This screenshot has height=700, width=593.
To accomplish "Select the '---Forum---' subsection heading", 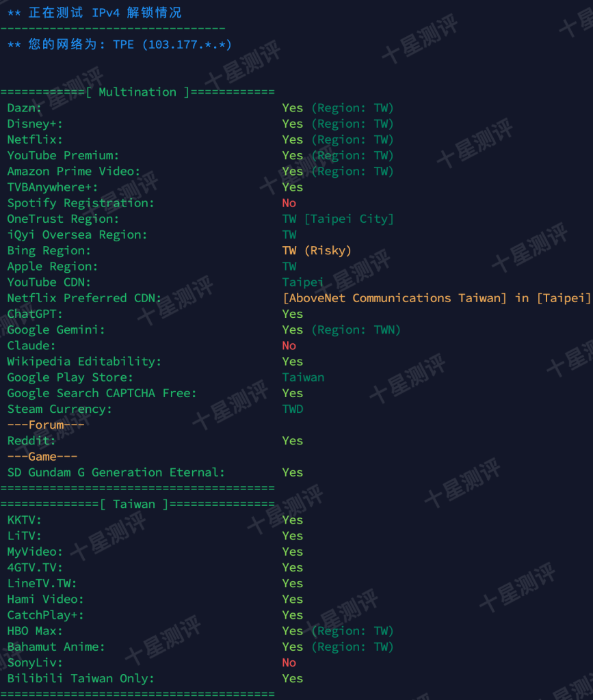I will pos(46,425).
